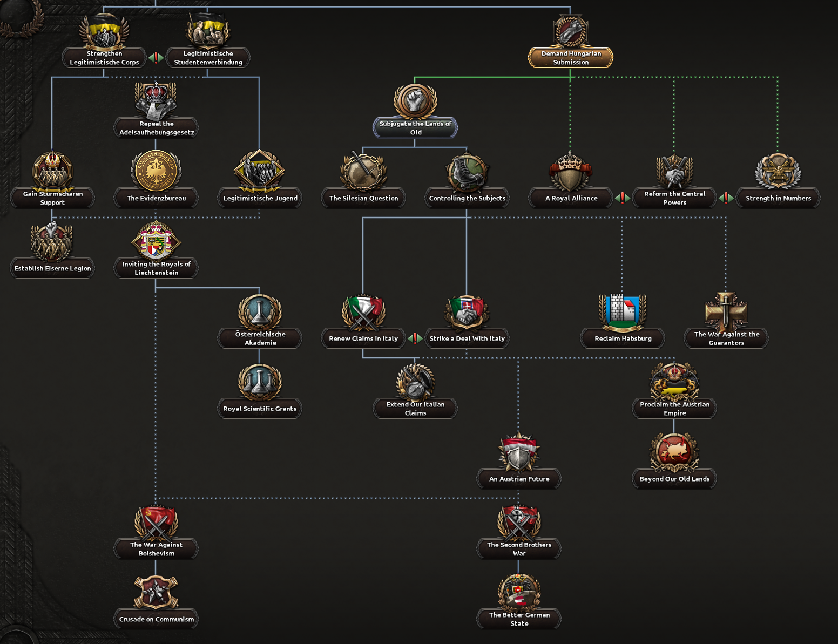Click The War Against Bolshevism icon
The image size is (838, 644).
156,523
